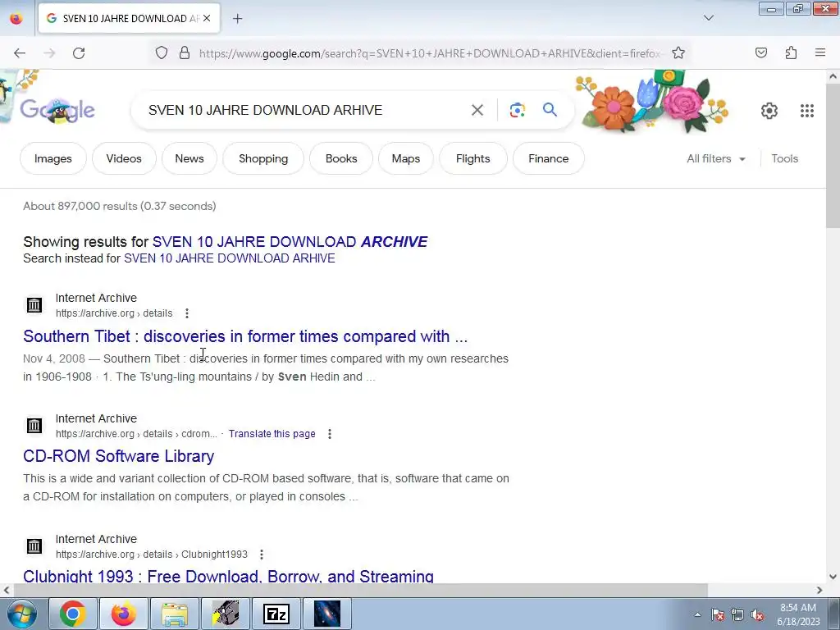Switch to Shopping results

[x=263, y=158]
